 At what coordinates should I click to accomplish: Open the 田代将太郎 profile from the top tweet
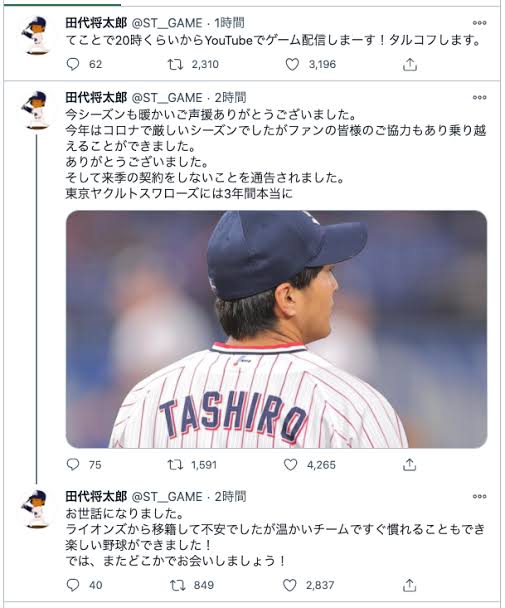coord(96,23)
